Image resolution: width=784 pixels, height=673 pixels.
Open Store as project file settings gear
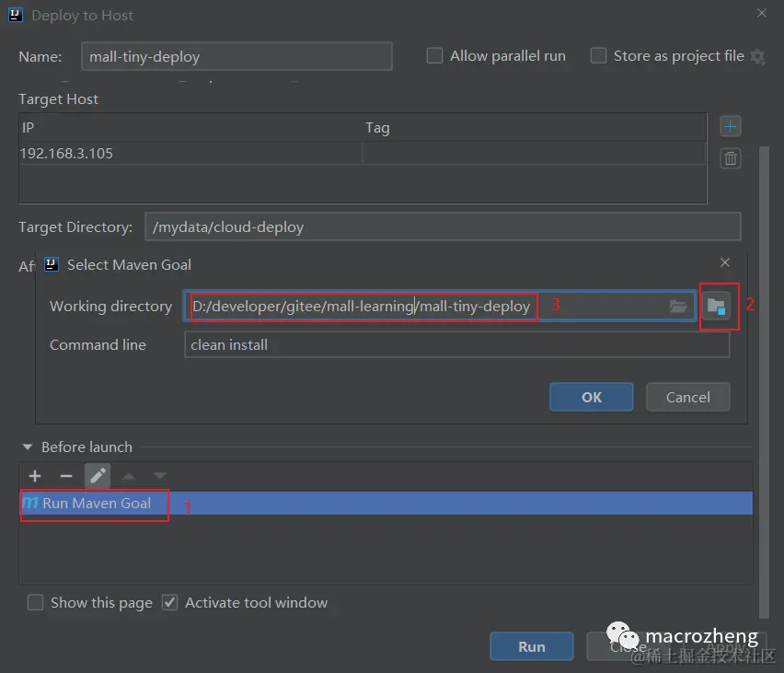pyautogui.click(x=758, y=56)
